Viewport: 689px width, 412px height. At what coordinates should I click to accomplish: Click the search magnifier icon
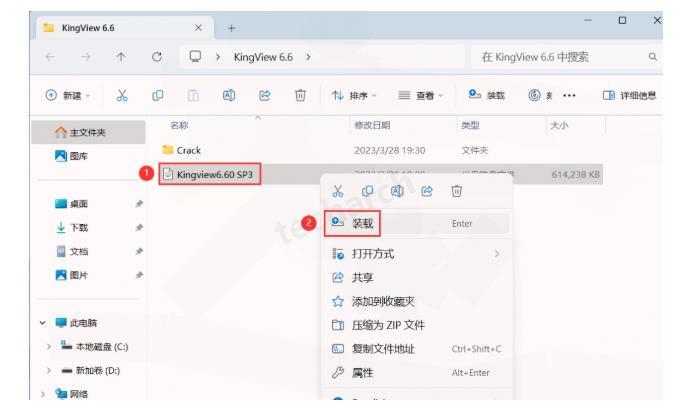click(653, 57)
